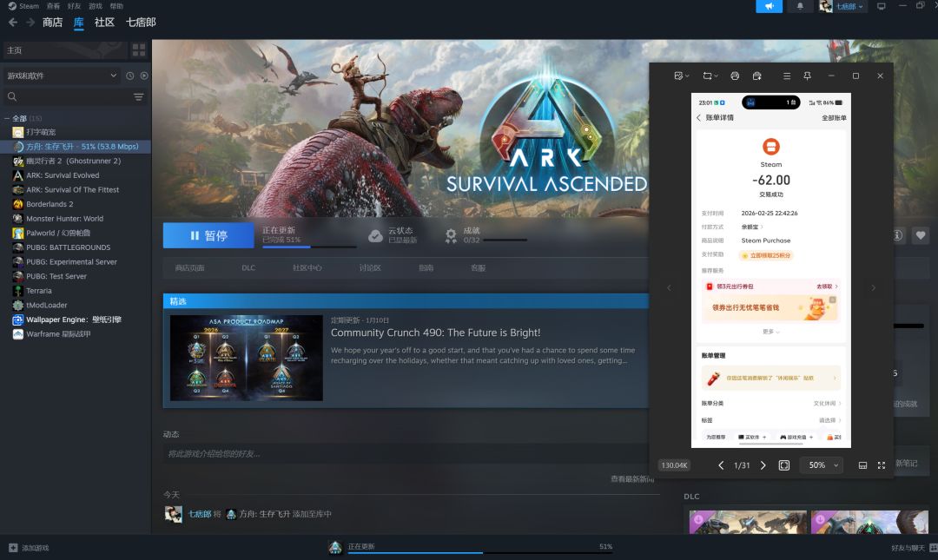Screen dimensions: 938x560
Task: Print the image from viewer toolbar
Action: point(735,76)
